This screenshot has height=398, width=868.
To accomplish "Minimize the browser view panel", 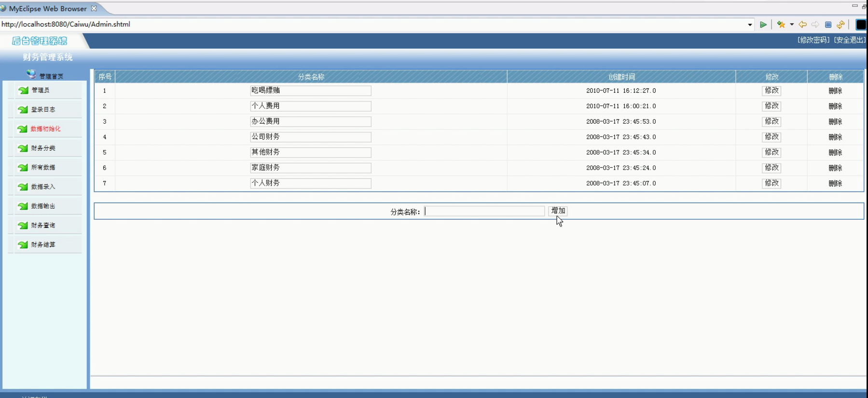I will click(x=855, y=6).
